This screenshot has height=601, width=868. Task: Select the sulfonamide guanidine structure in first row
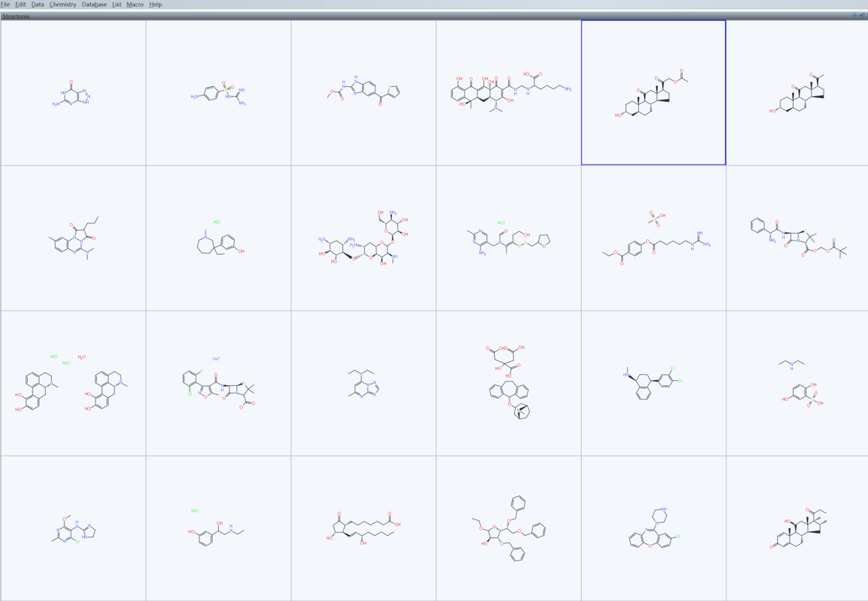coord(218,93)
